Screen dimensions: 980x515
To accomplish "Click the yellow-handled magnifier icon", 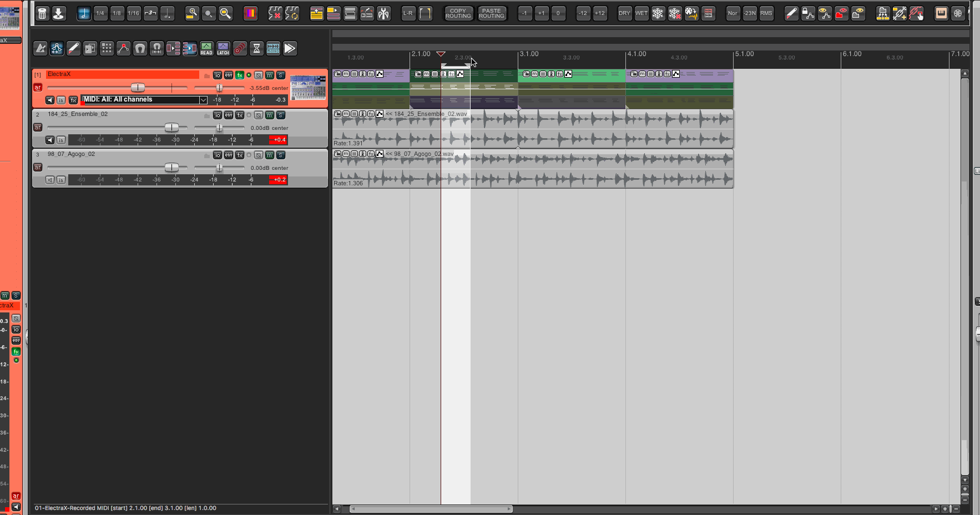I will (225, 13).
